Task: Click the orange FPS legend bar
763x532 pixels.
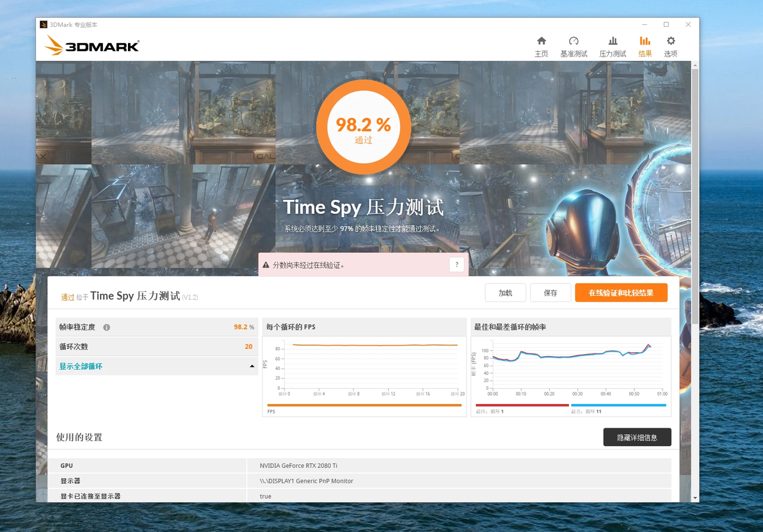Action: pyautogui.click(x=364, y=405)
